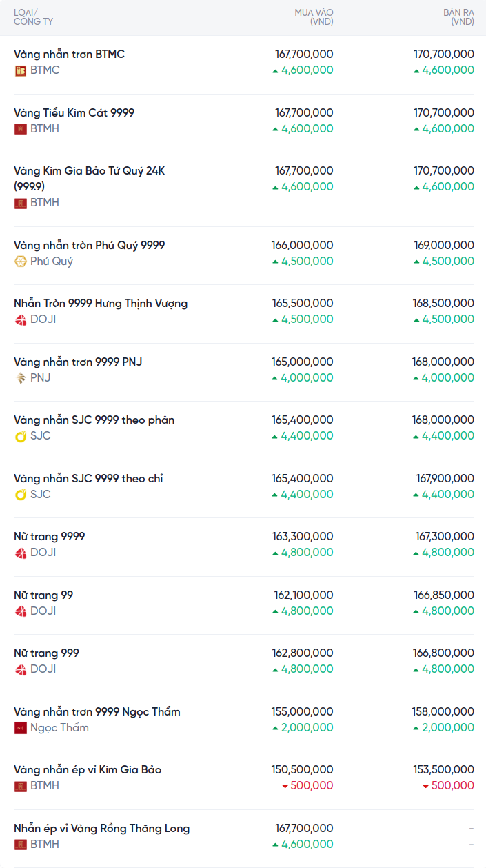Click the BÁN RA column header
Image resolution: width=486 pixels, height=868 pixels.
tap(458, 17)
